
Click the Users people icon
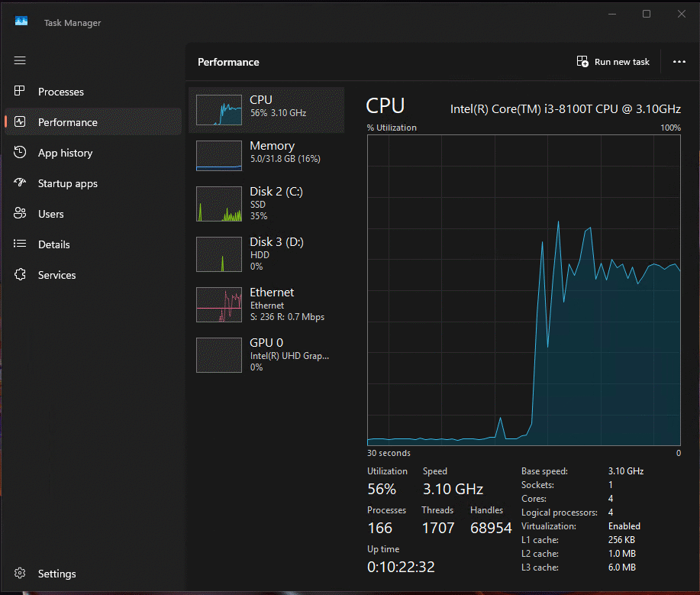[21, 214]
